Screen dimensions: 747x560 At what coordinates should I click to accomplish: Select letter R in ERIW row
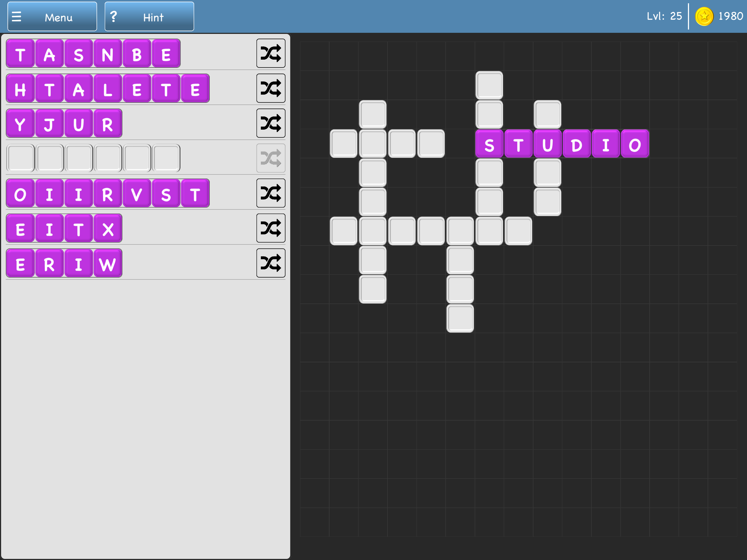[x=49, y=263]
